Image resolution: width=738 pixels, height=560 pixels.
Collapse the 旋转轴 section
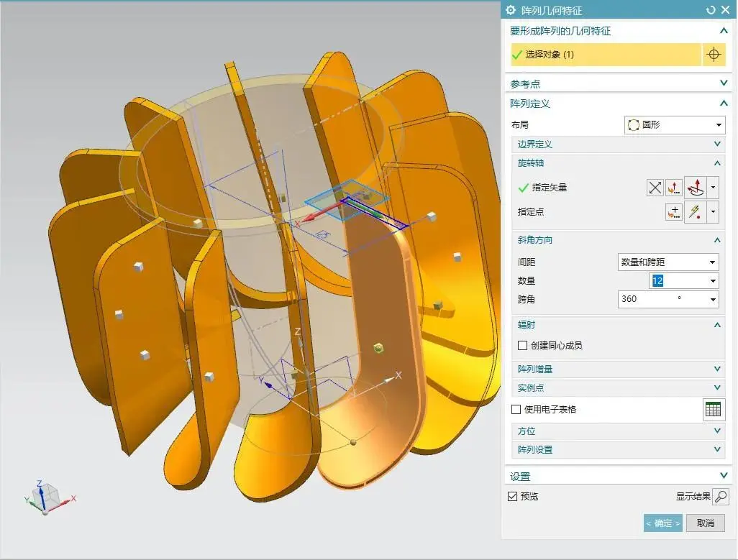(717, 163)
